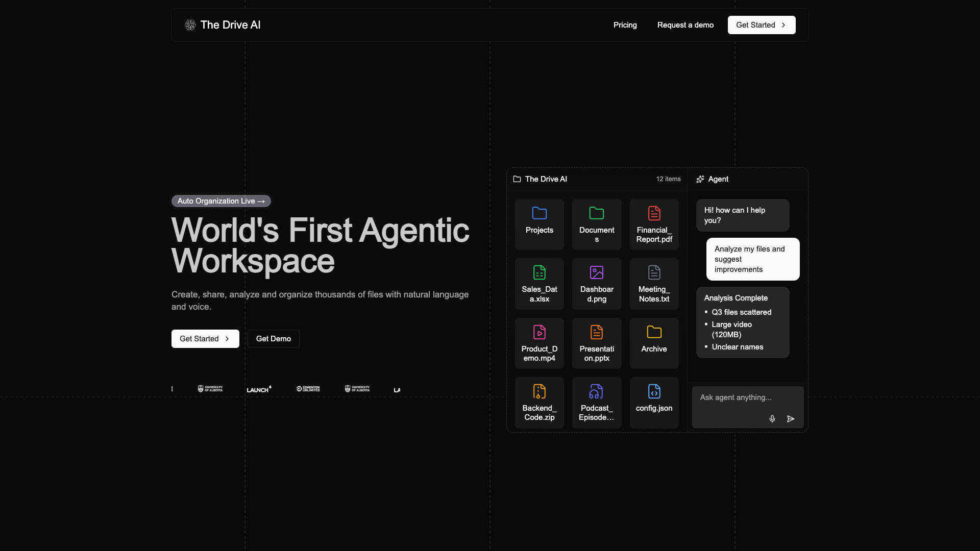Click the Get Demo button
Viewport: 980px width, 551px height.
point(273,339)
